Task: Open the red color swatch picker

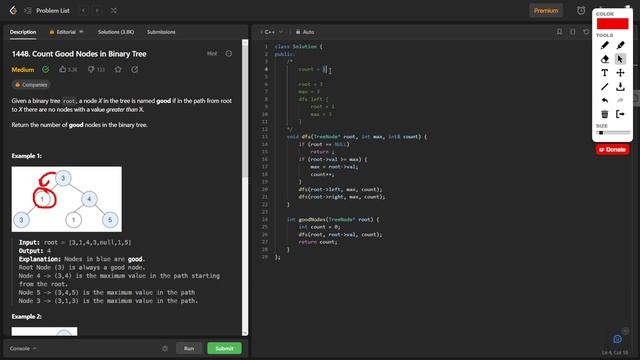Action: tap(612, 24)
